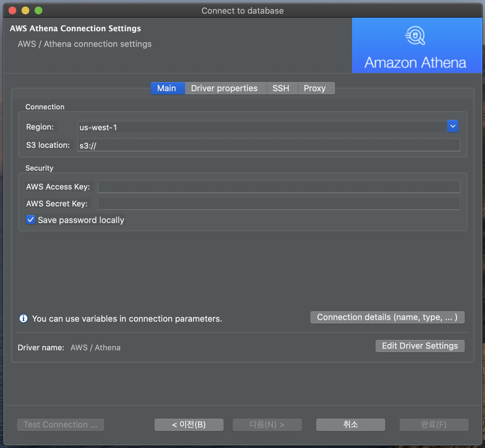Switch to the Main tab
The width and height of the screenshot is (485, 448).
(168, 88)
